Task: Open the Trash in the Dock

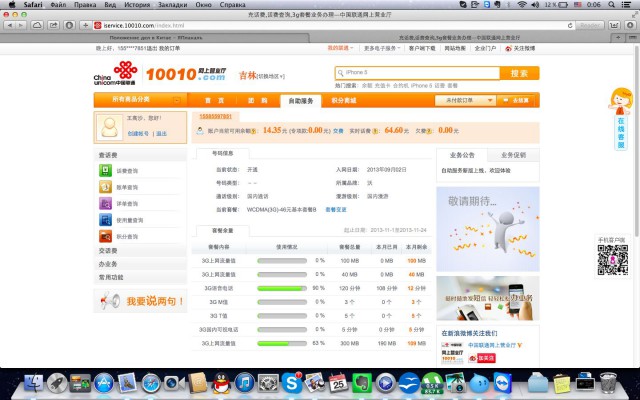Action: coord(608,383)
